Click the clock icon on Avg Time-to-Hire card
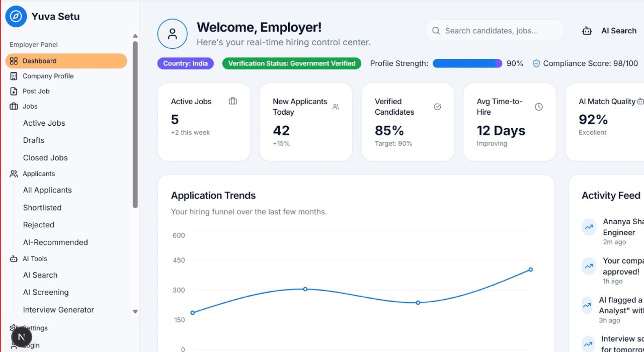Image resolution: width=644 pixels, height=352 pixels. pos(539,107)
